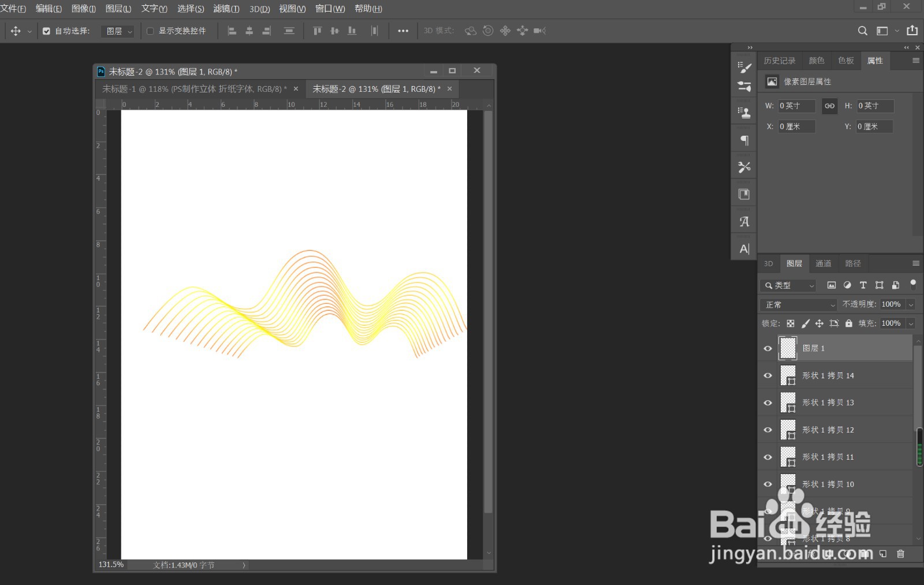Open the 图像 menu
924x585 pixels.
pyautogui.click(x=84, y=9)
